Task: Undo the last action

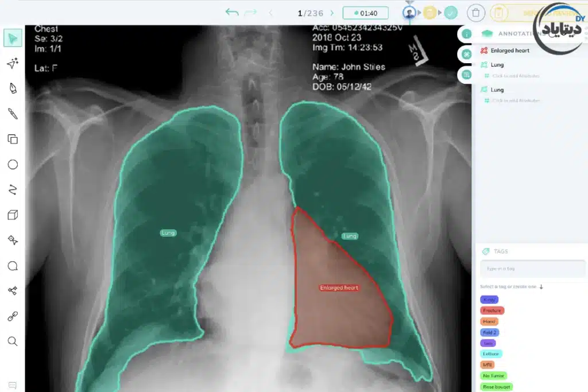Action: [x=231, y=13]
